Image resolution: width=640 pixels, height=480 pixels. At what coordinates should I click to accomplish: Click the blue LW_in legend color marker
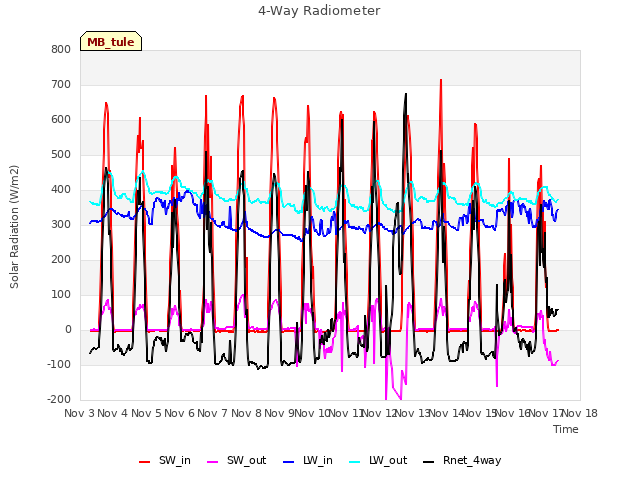288,462
